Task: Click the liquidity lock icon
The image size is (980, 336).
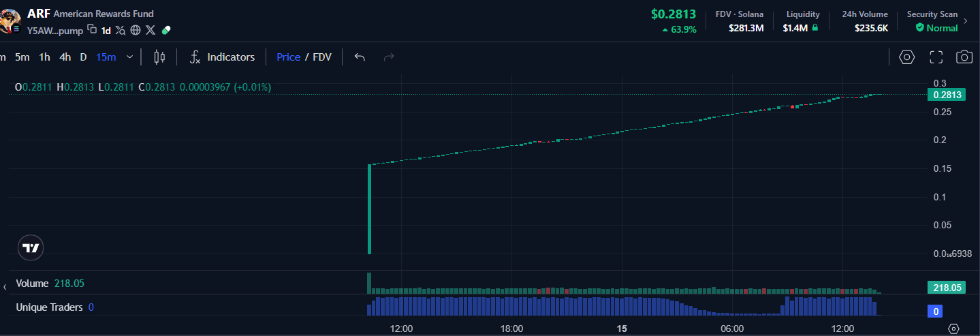Action: pyautogui.click(x=815, y=28)
